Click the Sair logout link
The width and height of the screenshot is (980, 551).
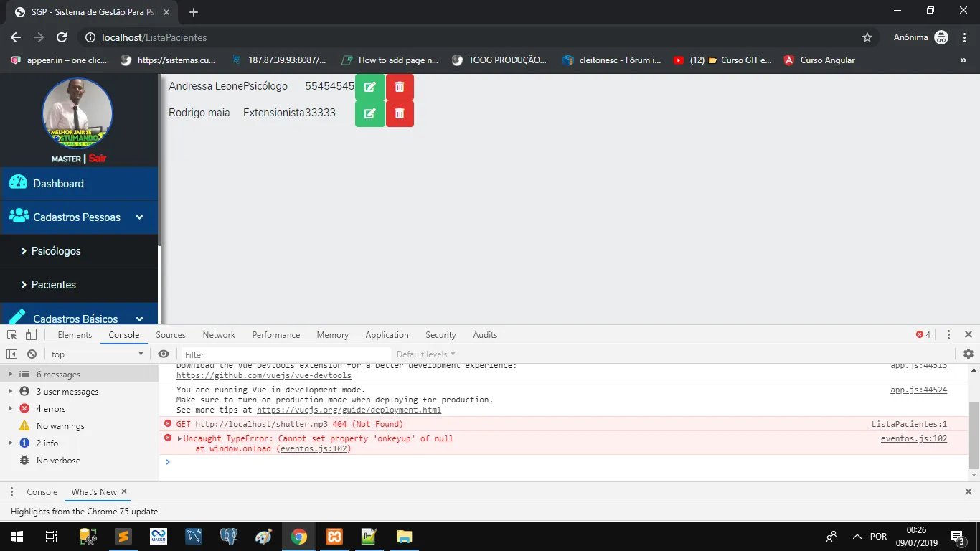98,158
